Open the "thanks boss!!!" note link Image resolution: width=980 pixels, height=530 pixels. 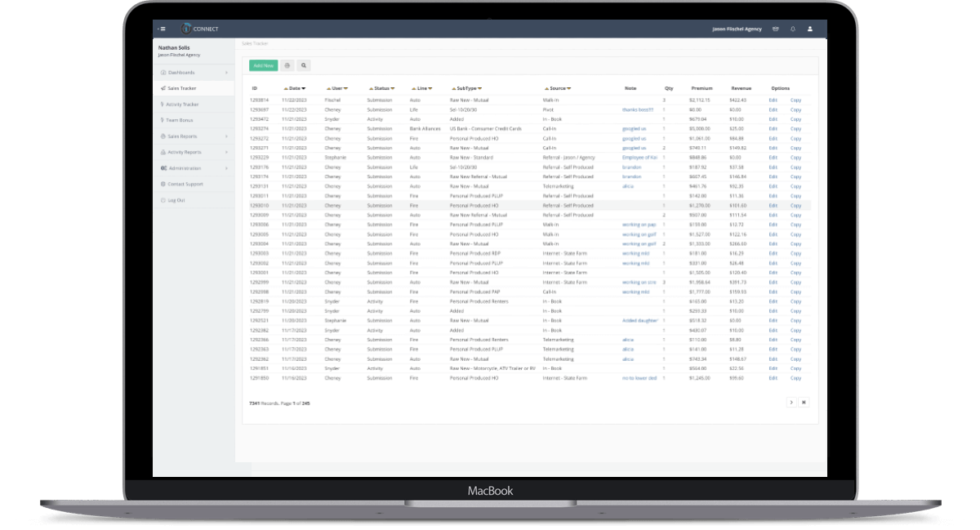637,109
